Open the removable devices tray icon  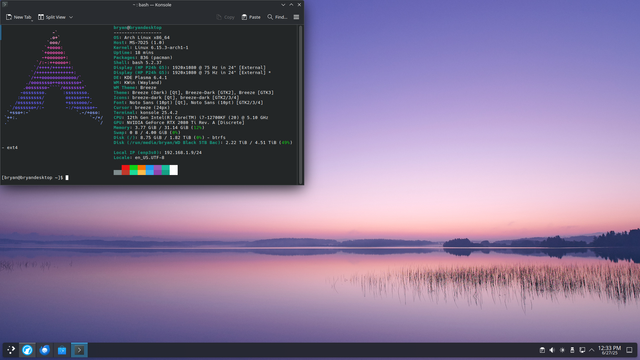572,350
